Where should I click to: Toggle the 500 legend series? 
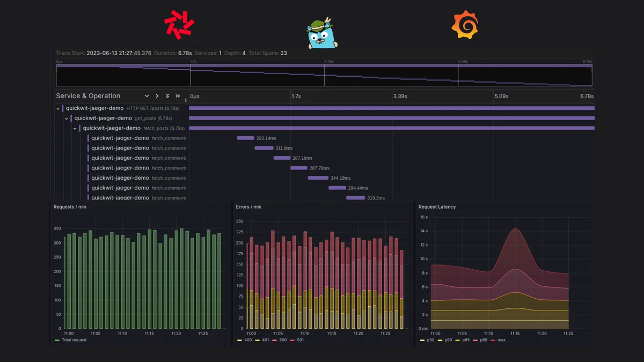279,340
